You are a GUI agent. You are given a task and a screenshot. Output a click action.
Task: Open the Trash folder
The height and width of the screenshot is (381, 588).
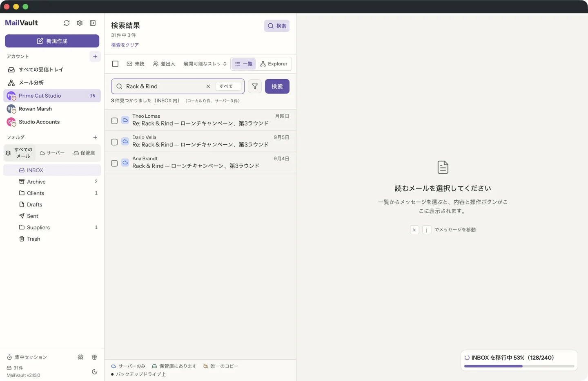[x=52, y=239]
